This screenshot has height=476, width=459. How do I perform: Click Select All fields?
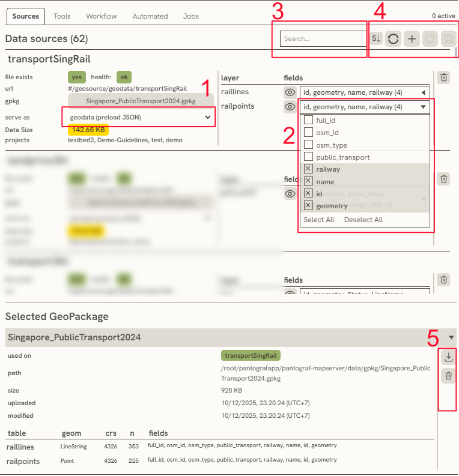pyautogui.click(x=318, y=220)
